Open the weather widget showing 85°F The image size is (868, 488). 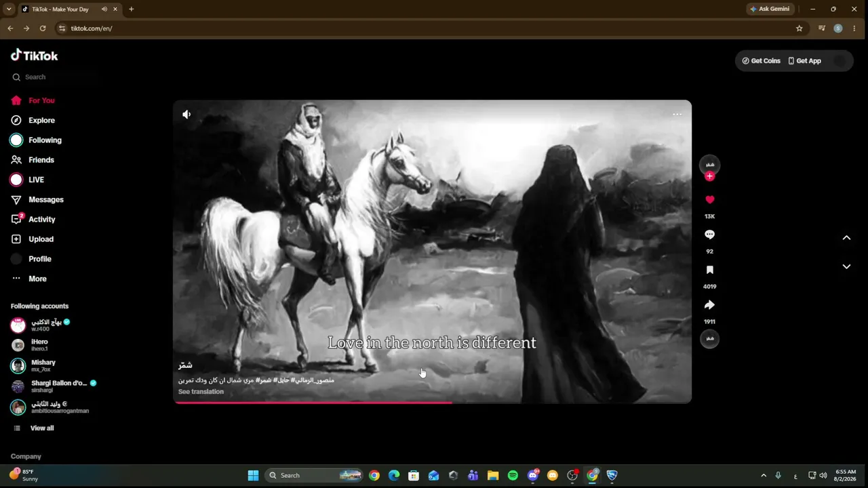tap(24, 475)
